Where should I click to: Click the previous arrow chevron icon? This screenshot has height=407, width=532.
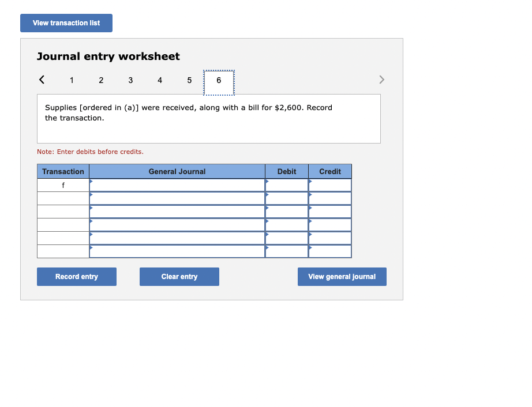(42, 80)
